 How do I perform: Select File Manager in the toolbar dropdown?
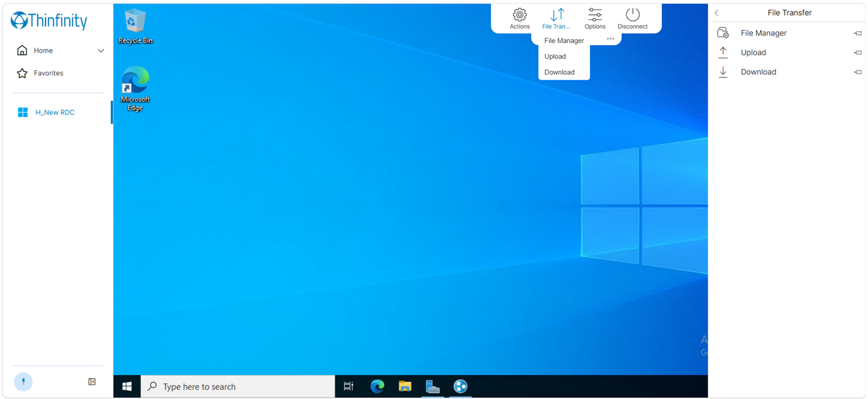click(564, 41)
